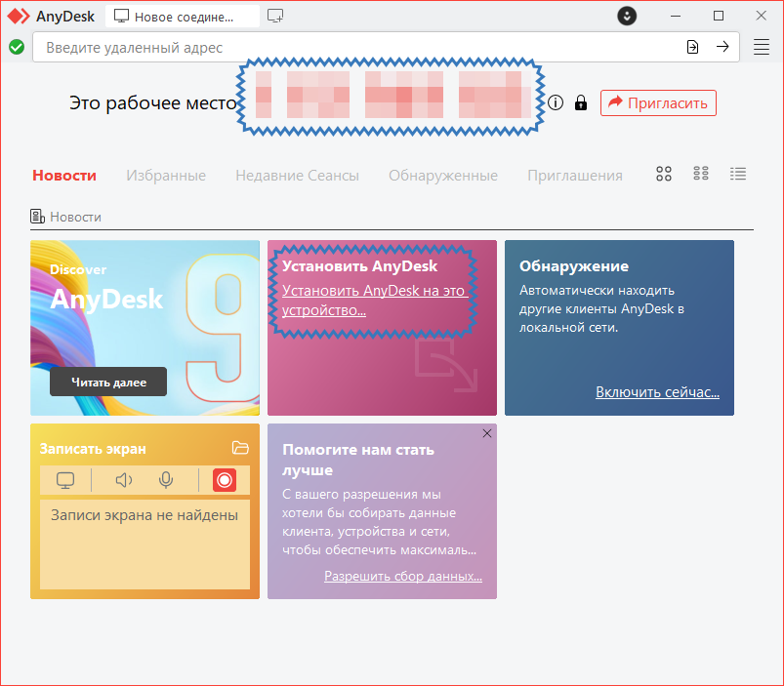Select the Новости tab
This screenshot has width=784, height=686.
click(x=64, y=176)
